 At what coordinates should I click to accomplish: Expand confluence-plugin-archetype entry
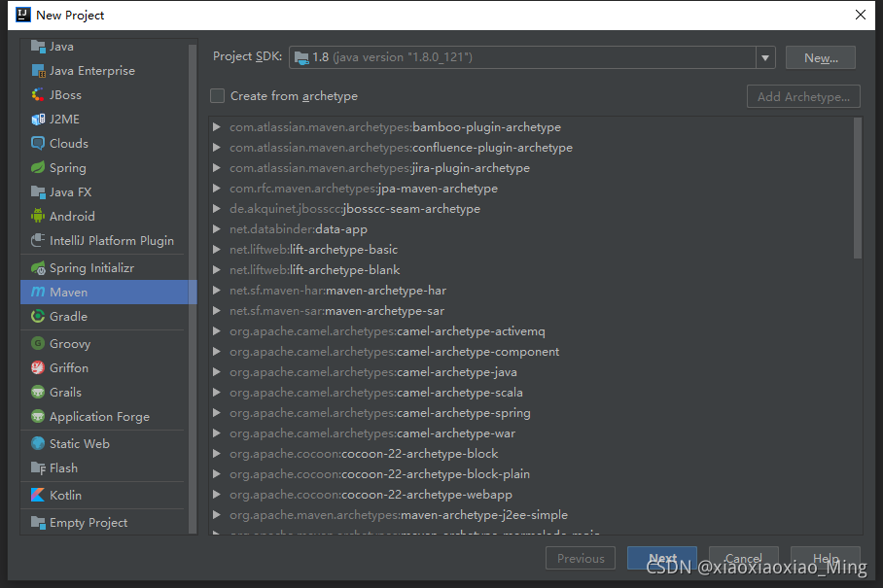point(216,148)
